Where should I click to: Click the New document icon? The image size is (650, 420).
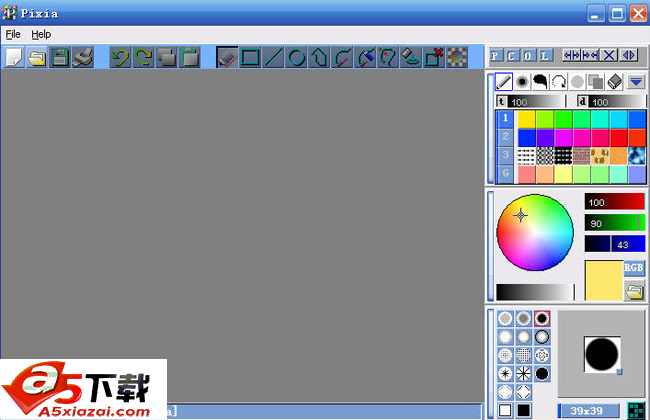pyautogui.click(x=15, y=57)
